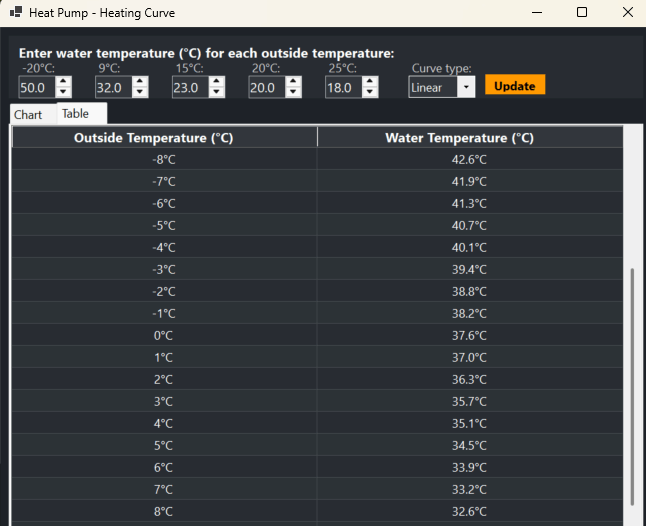Select the 37.0°C water temperature cell
The height and width of the screenshot is (526, 646).
[470, 357]
